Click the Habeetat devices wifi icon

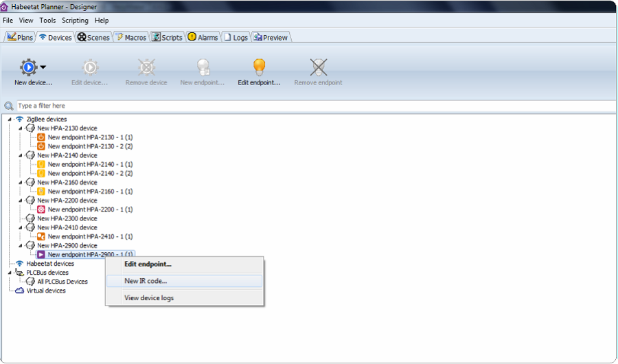pos(19,264)
